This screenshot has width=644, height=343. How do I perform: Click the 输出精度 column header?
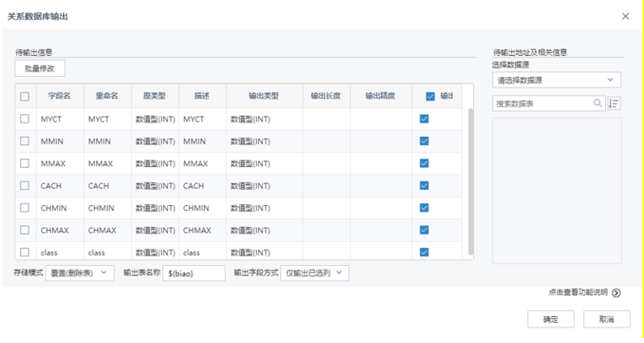point(380,96)
